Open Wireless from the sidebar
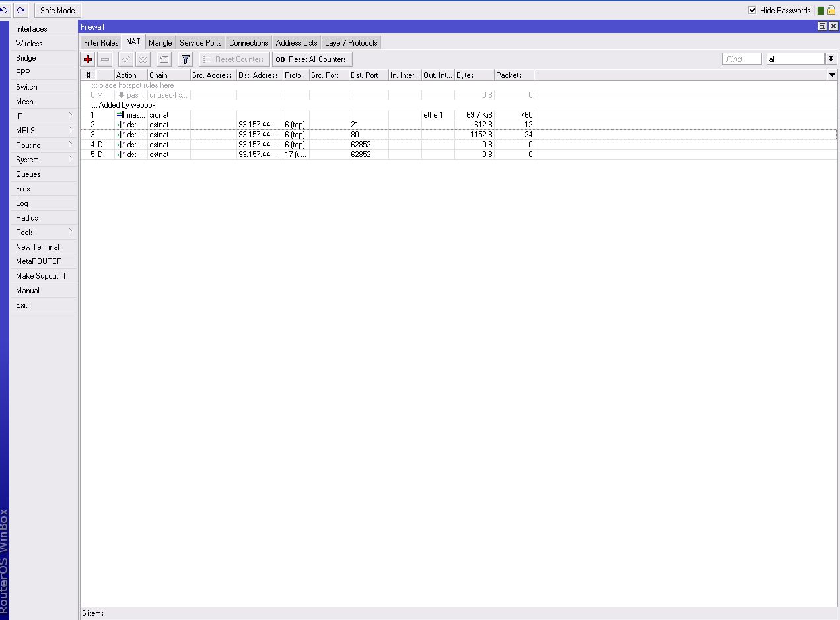The image size is (840, 620). pyautogui.click(x=44, y=43)
